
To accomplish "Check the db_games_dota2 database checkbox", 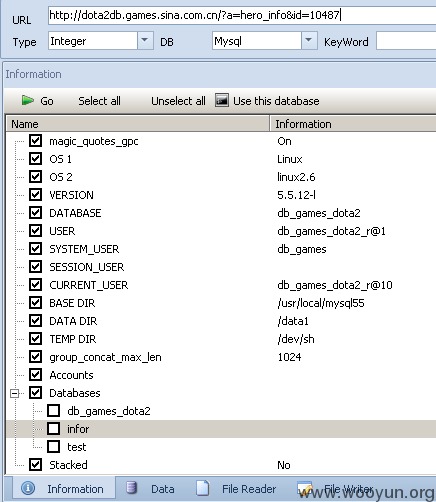I will pyautogui.click(x=53, y=411).
